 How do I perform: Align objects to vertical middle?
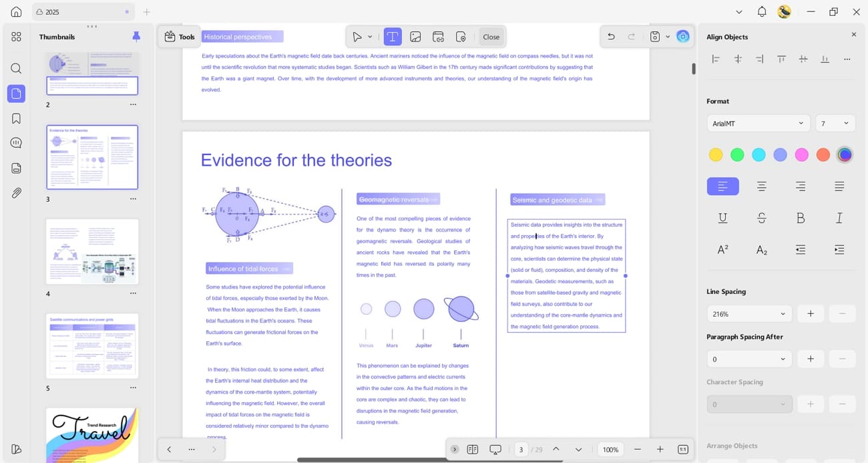[x=803, y=59]
